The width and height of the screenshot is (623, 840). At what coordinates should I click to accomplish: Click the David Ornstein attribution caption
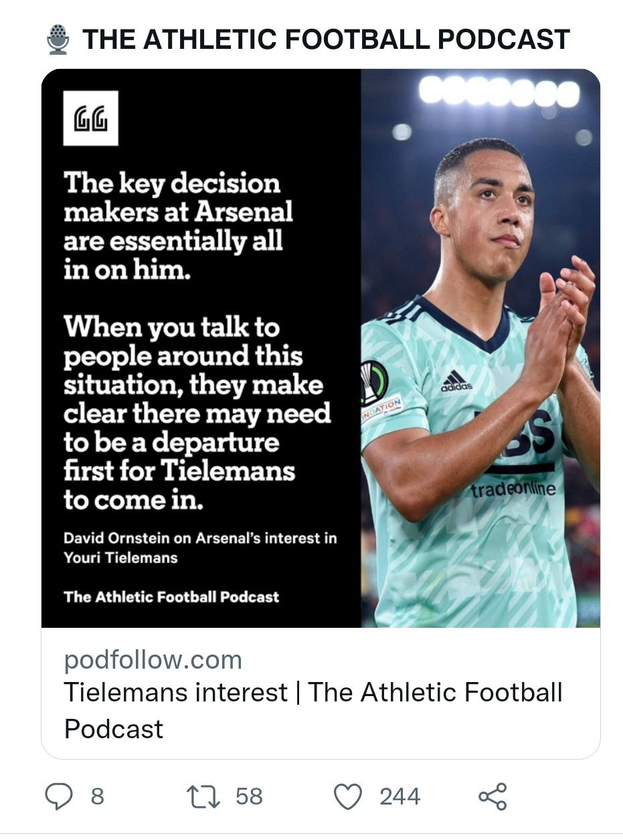[199, 548]
